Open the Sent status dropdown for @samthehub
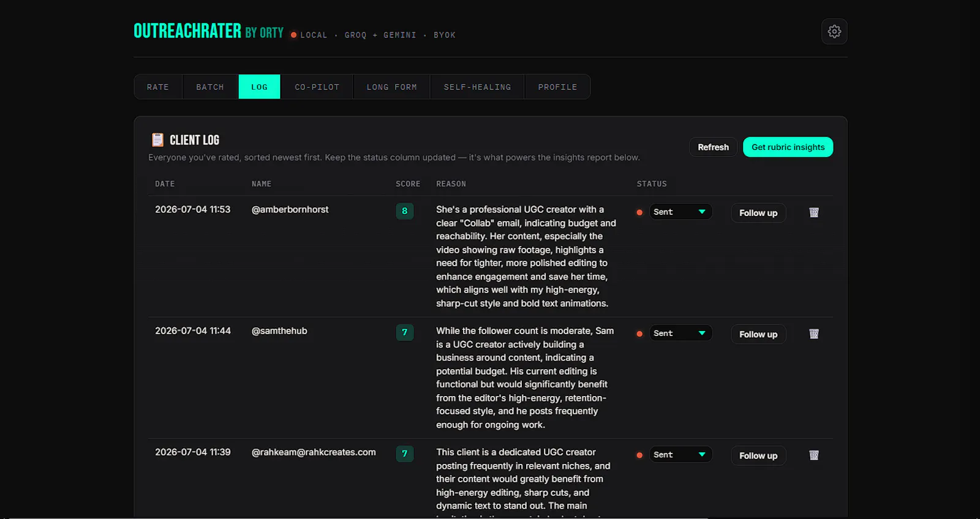The height and width of the screenshot is (519, 980). (680, 333)
